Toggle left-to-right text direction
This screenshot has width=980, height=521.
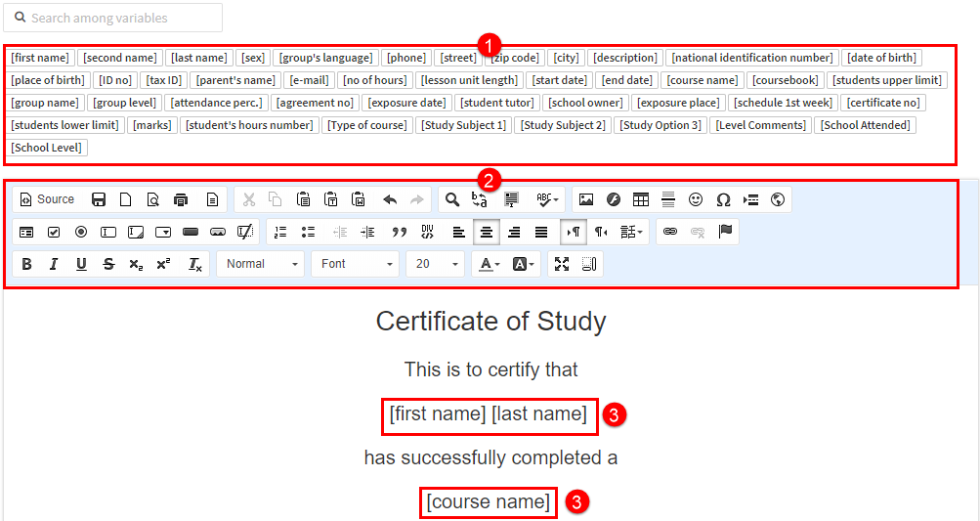click(x=574, y=232)
